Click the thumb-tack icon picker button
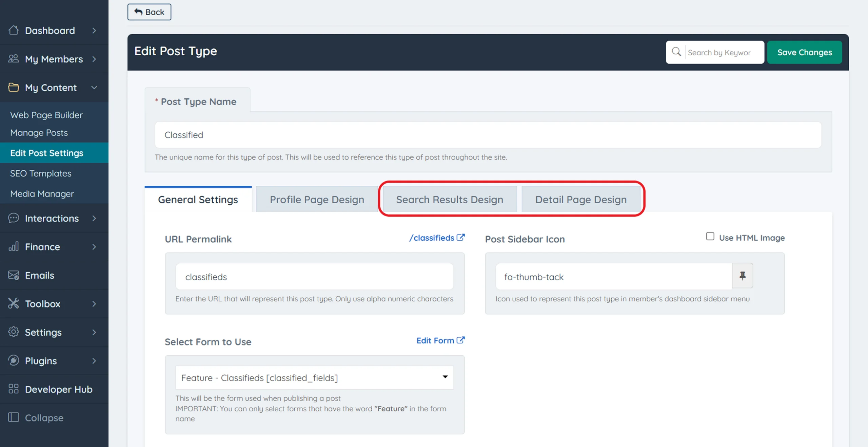The height and width of the screenshot is (447, 868). click(x=742, y=276)
